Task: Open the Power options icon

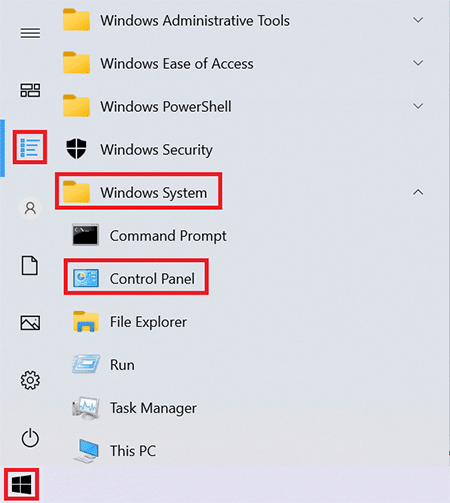Action: pos(30,438)
